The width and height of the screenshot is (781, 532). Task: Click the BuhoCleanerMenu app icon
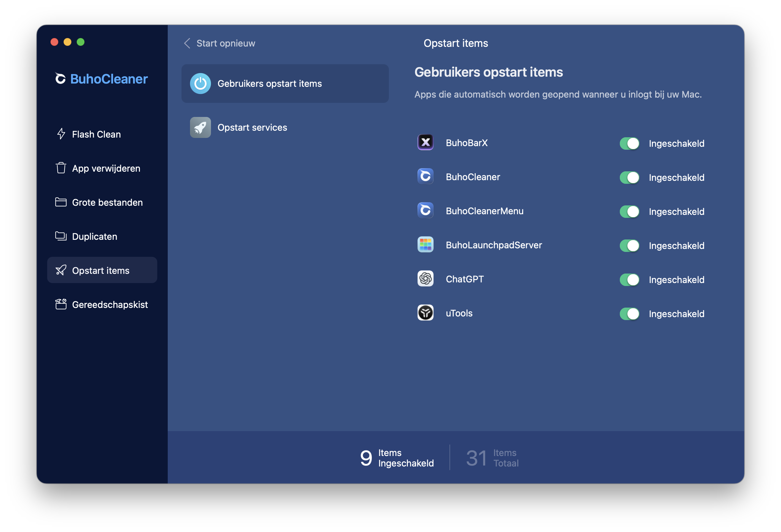pyautogui.click(x=426, y=211)
